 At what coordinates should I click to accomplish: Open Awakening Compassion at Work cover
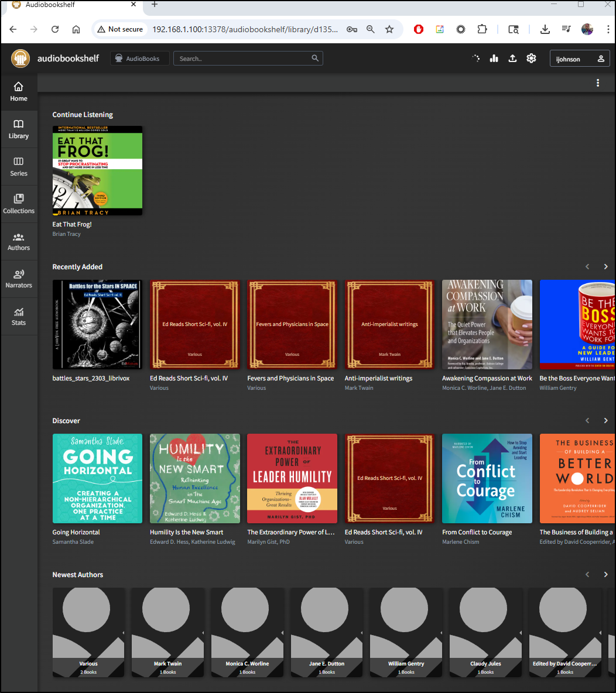pos(487,324)
